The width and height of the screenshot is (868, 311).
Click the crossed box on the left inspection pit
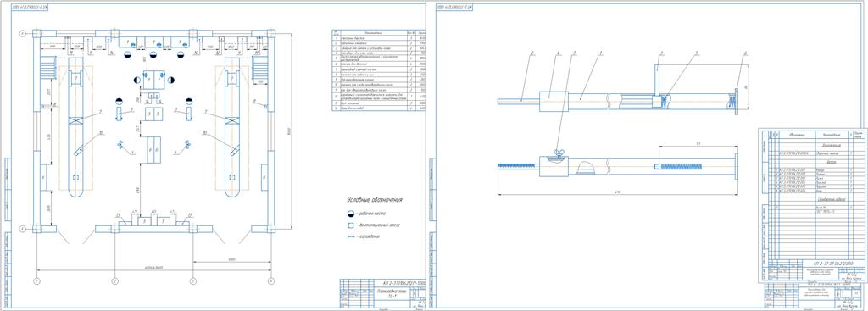coord(75,120)
